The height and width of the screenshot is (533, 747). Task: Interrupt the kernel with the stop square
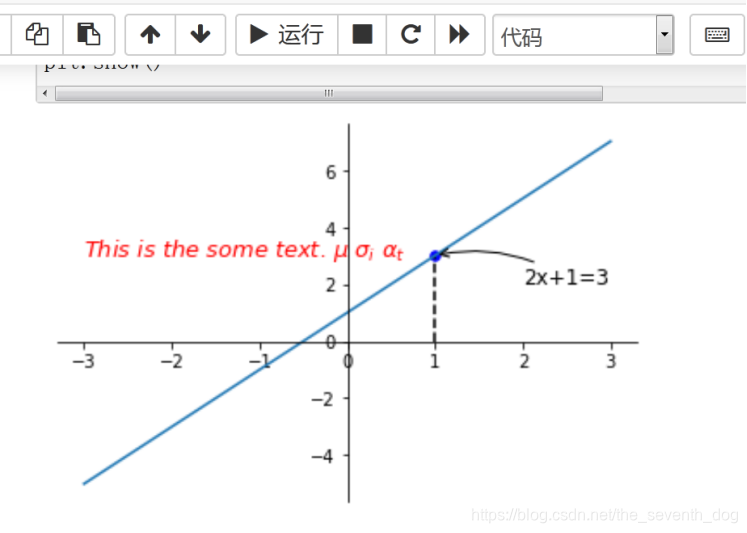pos(362,34)
